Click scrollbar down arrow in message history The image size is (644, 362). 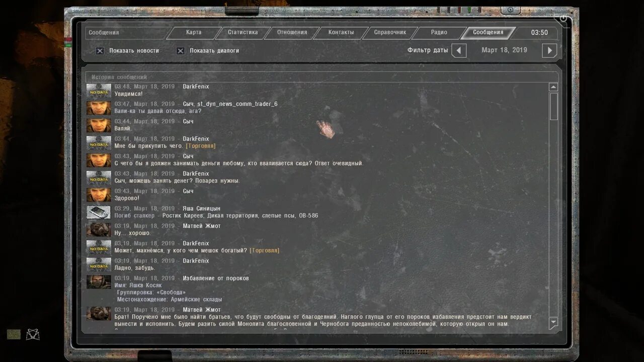pos(553,322)
